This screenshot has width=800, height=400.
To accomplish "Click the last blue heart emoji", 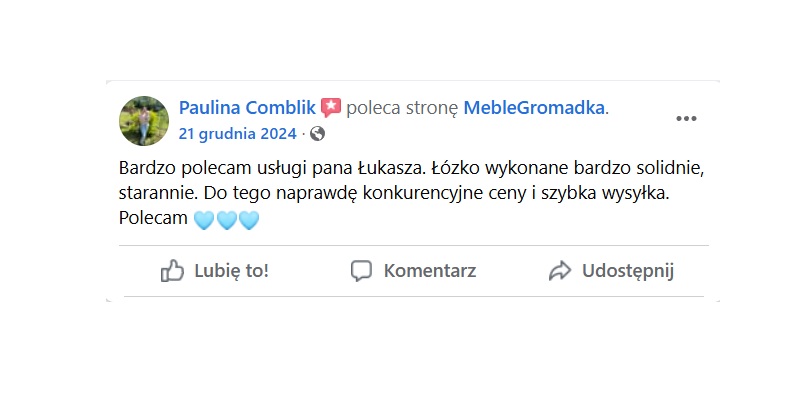I will pos(248,219).
